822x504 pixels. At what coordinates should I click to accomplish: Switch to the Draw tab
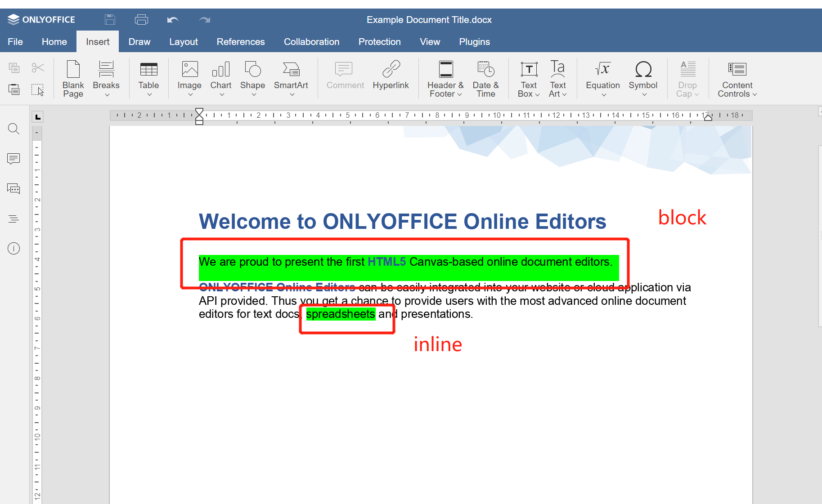[x=139, y=41]
